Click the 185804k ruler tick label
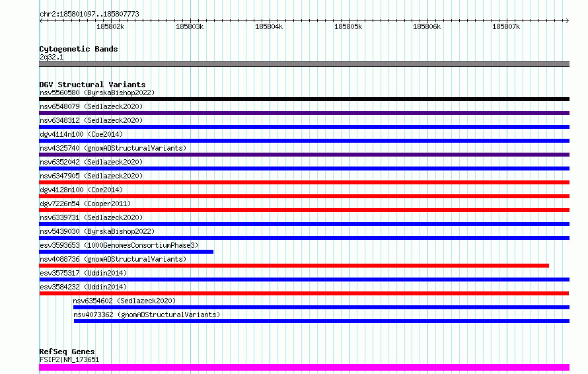Viewport: 588px width, 374px height. click(x=269, y=26)
